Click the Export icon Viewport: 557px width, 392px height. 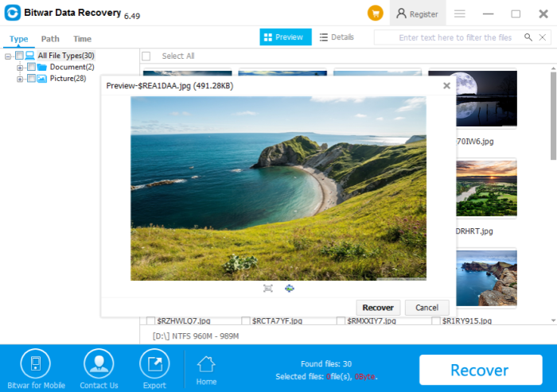(154, 364)
